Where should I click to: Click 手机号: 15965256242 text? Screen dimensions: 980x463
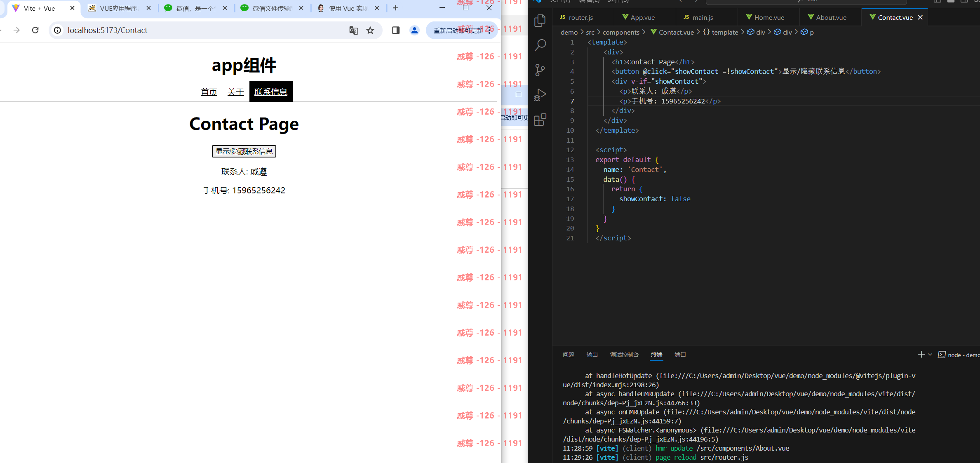click(x=244, y=190)
